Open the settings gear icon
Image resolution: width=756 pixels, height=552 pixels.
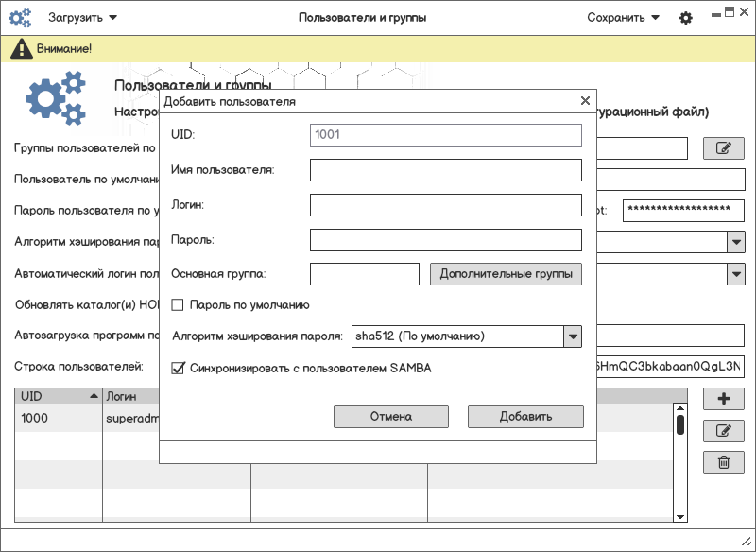click(686, 18)
